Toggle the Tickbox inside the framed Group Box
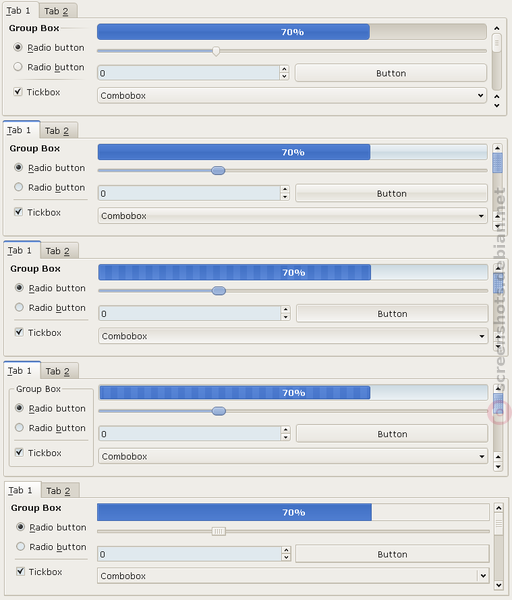The width and height of the screenshot is (512, 600). pyautogui.click(x=19, y=452)
